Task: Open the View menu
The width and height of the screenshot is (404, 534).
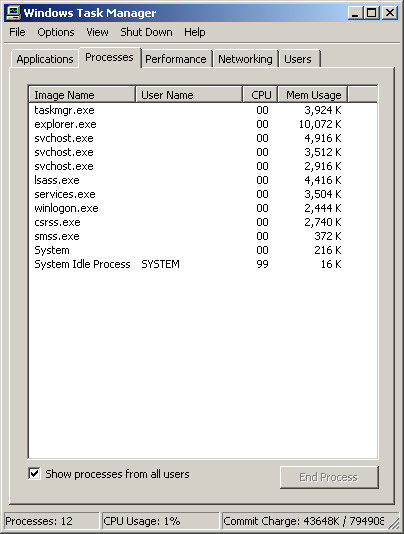Action: 97,32
